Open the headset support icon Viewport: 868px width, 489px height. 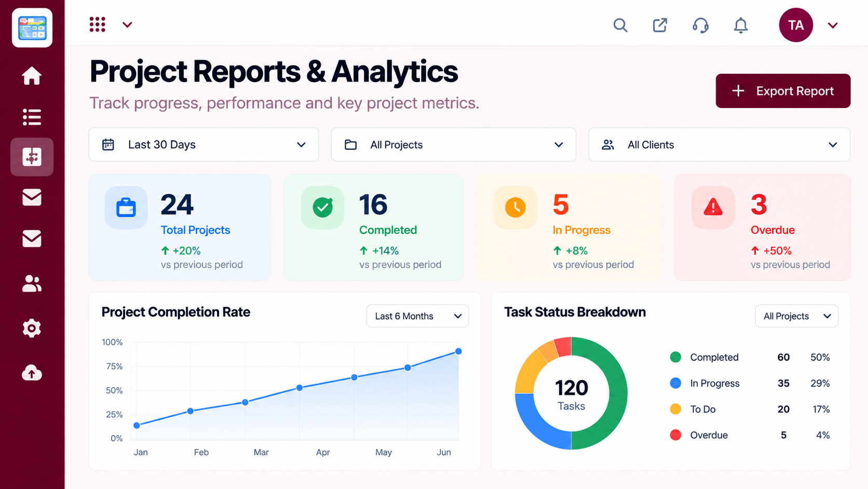pyautogui.click(x=700, y=25)
